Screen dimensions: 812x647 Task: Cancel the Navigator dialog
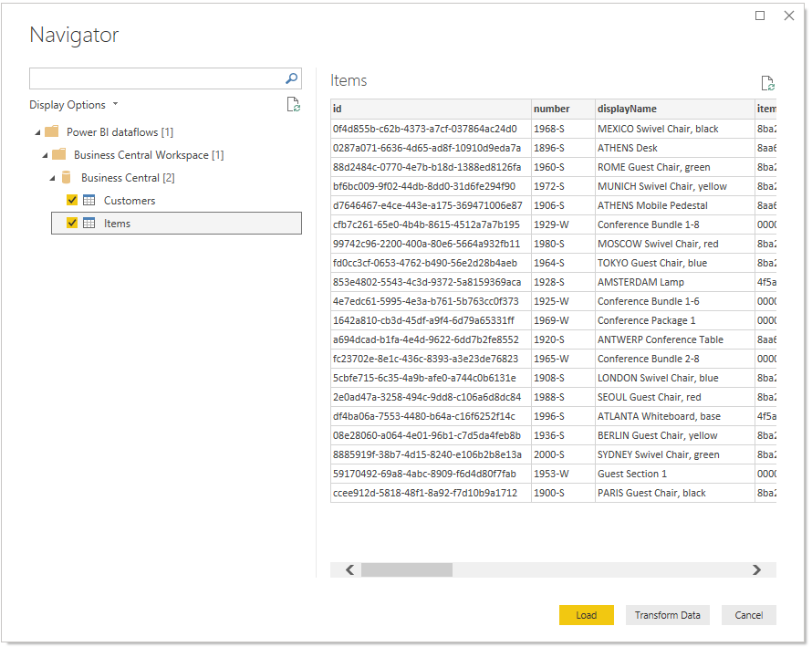(x=748, y=615)
